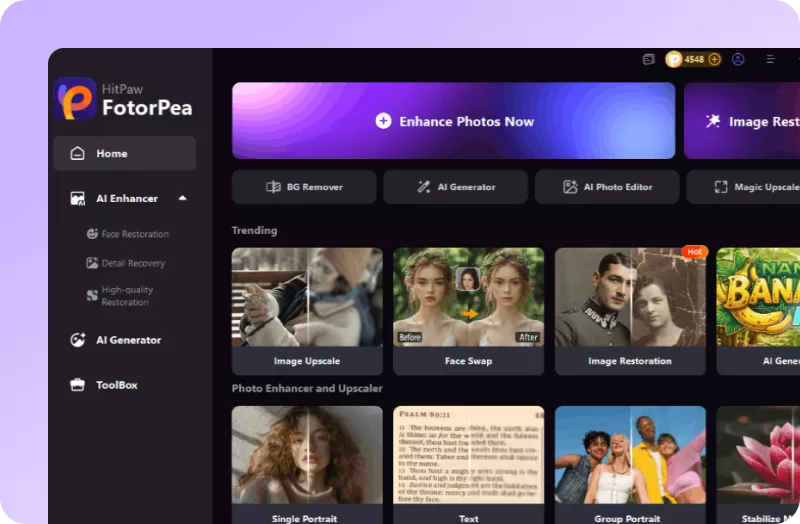Click the AI Generator sidebar icon
The image size is (800, 524).
click(x=77, y=340)
